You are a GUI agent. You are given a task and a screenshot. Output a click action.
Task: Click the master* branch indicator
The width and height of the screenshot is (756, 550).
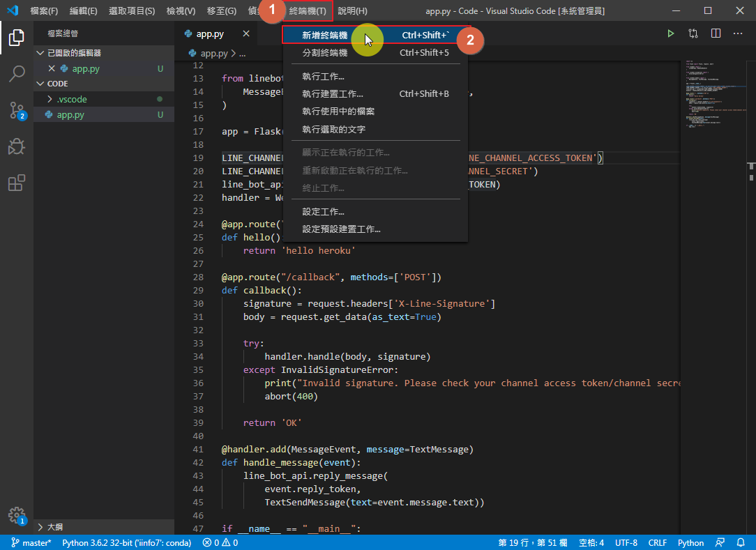[x=31, y=542]
